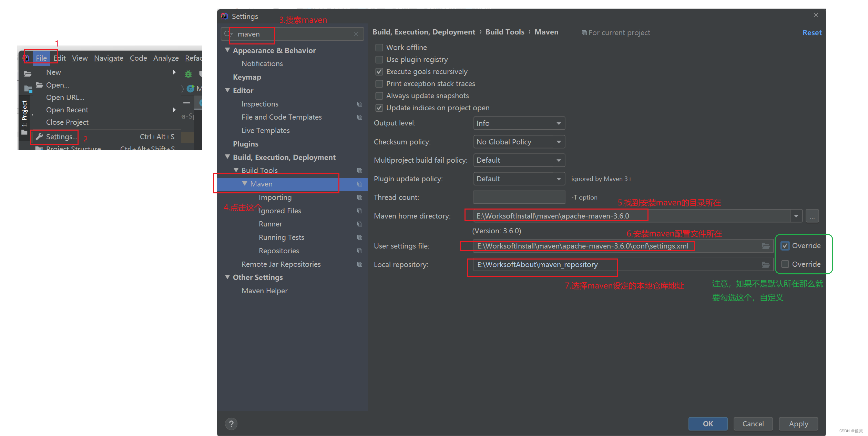Image resolution: width=868 pixels, height=436 pixels.
Task: Open the File menu
Action: coord(41,58)
